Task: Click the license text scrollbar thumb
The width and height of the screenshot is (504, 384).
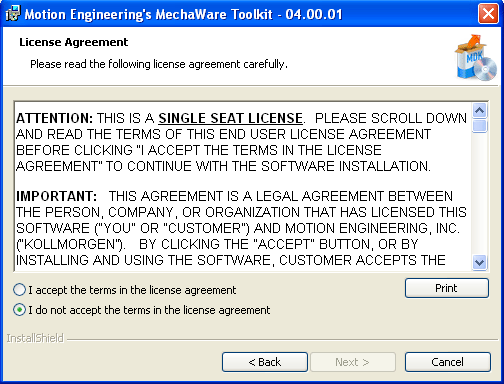Action: coord(480,126)
